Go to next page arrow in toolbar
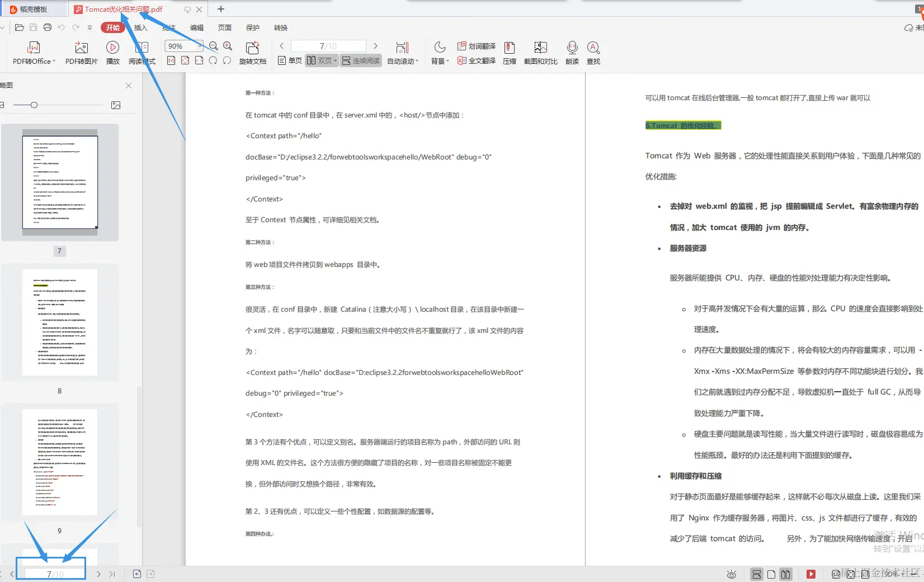The image size is (924, 582). tap(375, 46)
